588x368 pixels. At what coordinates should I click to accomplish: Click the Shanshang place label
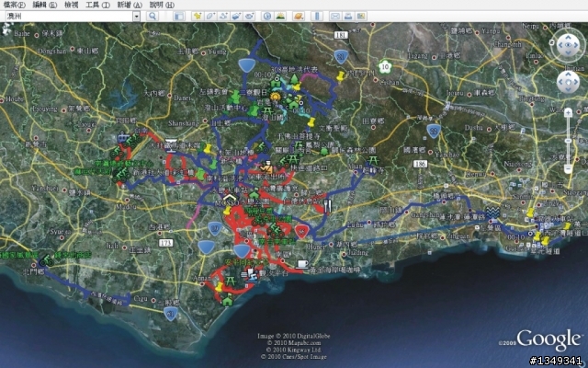tap(184, 123)
